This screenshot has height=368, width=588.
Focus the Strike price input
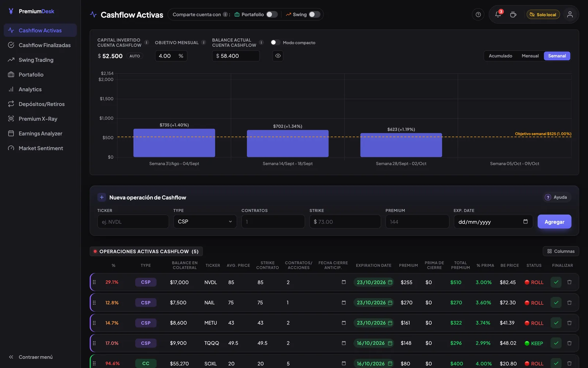(345, 222)
